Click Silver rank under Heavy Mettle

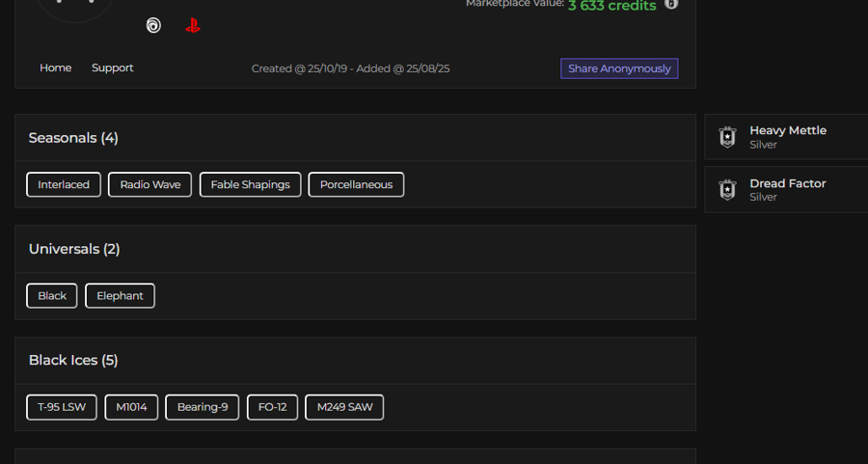(763, 145)
